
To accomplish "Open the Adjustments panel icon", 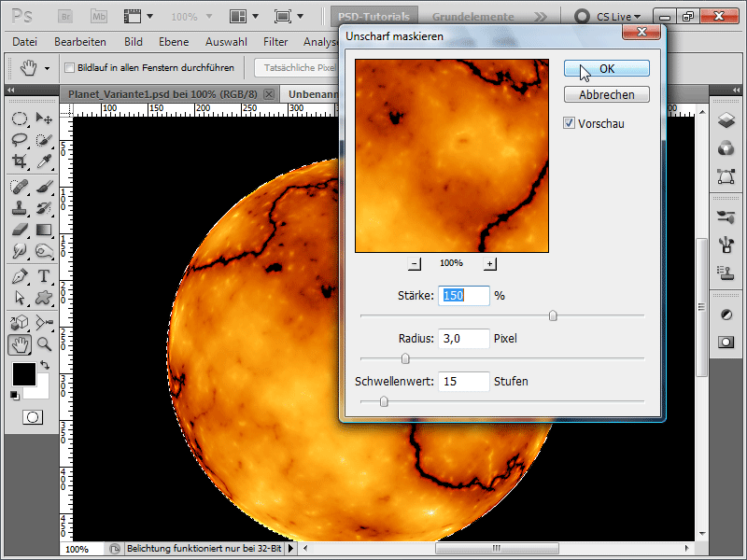I will (726, 315).
